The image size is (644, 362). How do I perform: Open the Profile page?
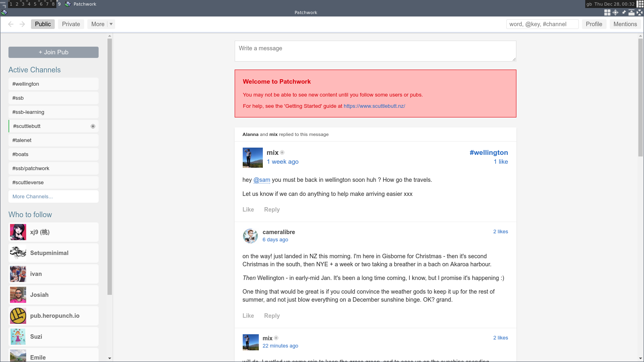594,24
